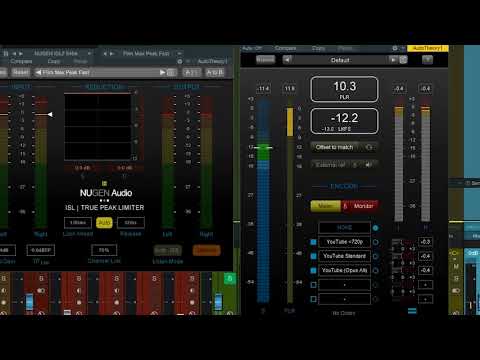Click the yellow AutoTheory1 tab
This screenshot has width=480, height=360.
coord(428,48)
